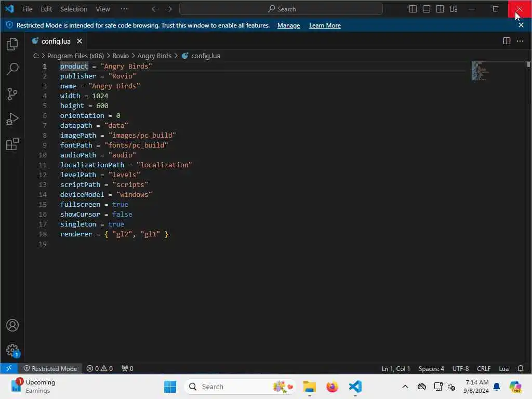The width and height of the screenshot is (532, 399).
Task: Click the config.lua breadcrumb
Action: 206,56
